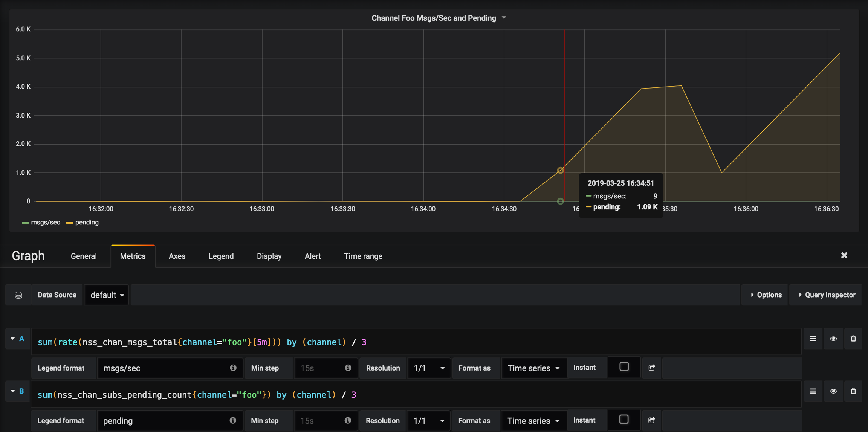Click the database icon beside Data Source
The image size is (868, 432).
click(x=18, y=295)
